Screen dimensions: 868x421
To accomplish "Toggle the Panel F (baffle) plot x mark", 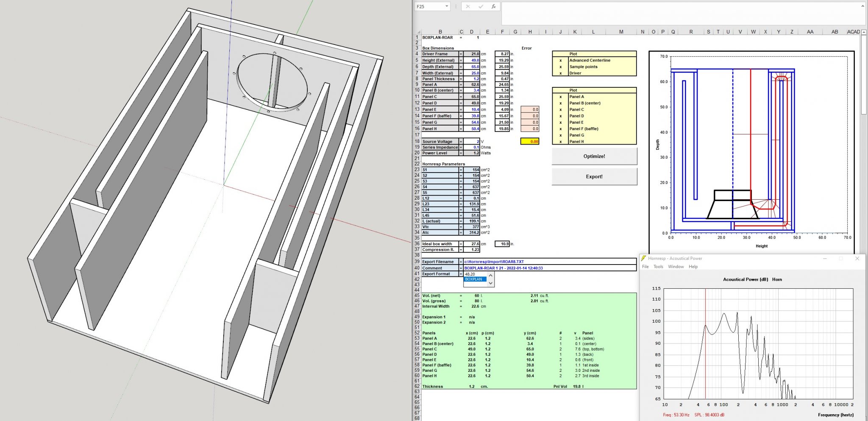I will pyautogui.click(x=560, y=128).
